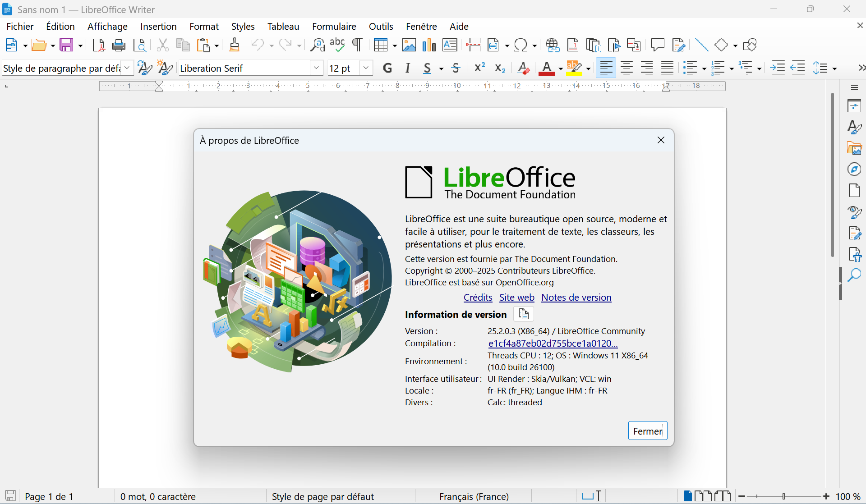Open font size dropdown
Image resolution: width=866 pixels, height=504 pixels.
click(366, 68)
